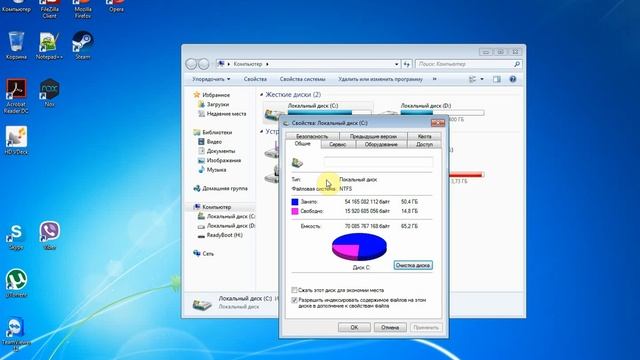Open the TeamViewer desktop shortcut
Viewport: 640px width, 360px height.
(x=16, y=333)
